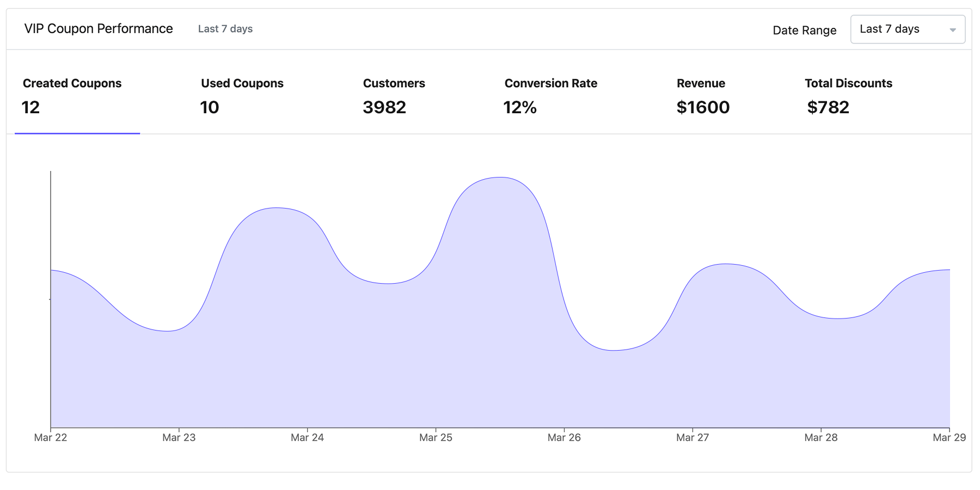
Task: Click the lowest chart dip after Mar 26
Action: [614, 350]
